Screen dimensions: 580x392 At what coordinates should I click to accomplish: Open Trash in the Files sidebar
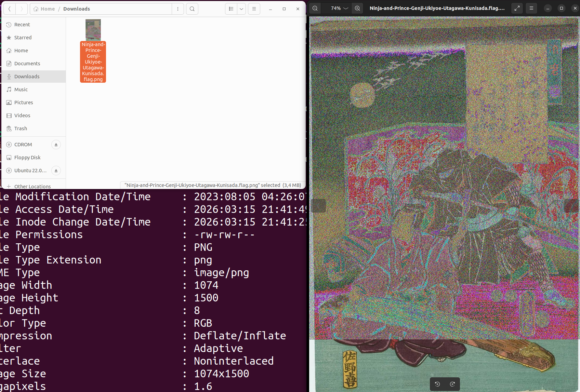(34, 129)
